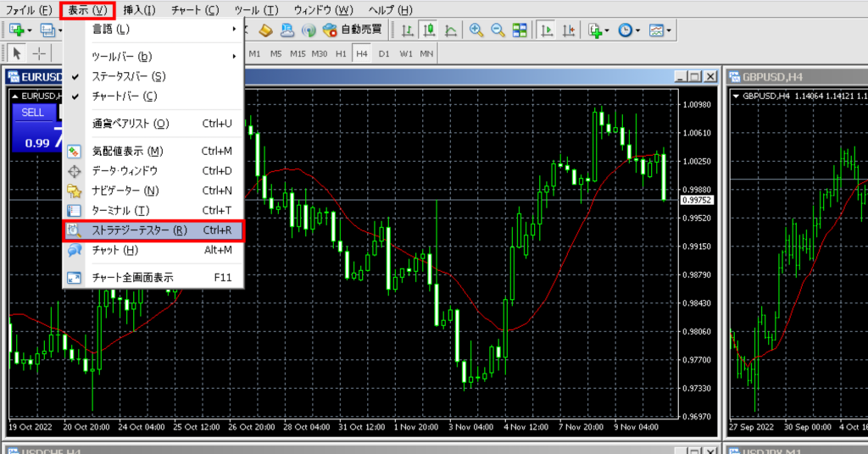Click the New Chart toolbar icon

tap(17, 30)
